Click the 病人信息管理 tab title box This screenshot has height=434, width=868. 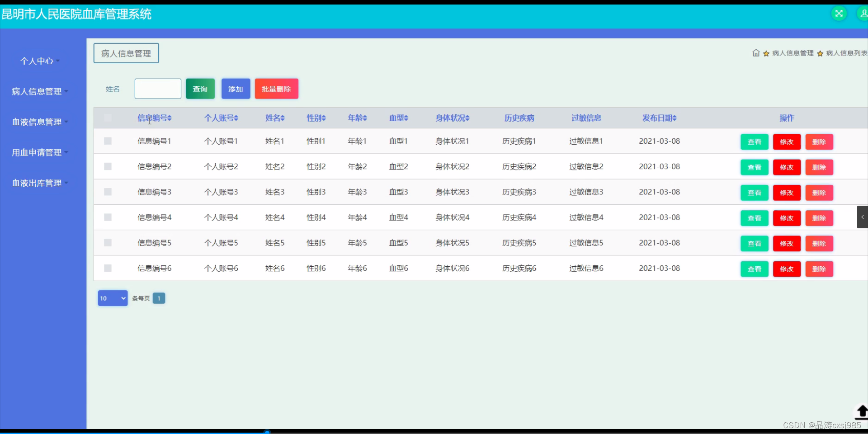click(126, 53)
